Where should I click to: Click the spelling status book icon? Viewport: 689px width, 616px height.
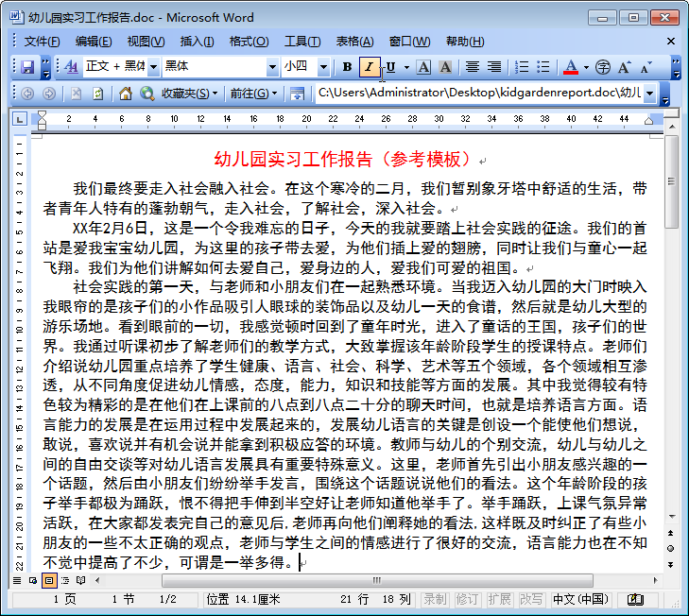[x=635, y=599]
